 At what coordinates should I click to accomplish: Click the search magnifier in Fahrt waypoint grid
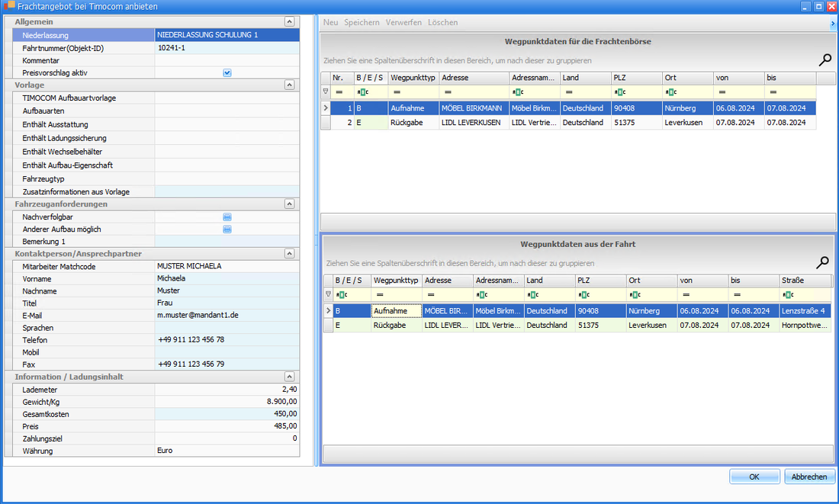point(823,263)
